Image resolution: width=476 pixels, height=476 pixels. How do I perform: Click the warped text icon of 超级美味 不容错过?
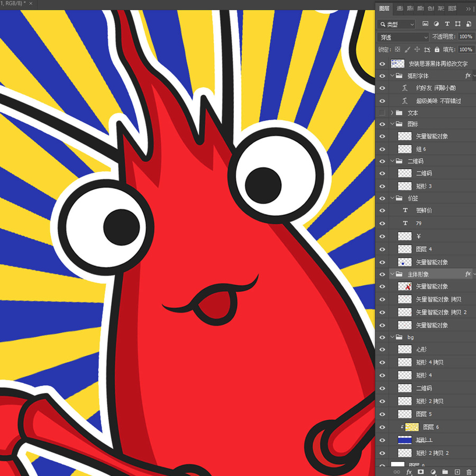tap(405, 101)
